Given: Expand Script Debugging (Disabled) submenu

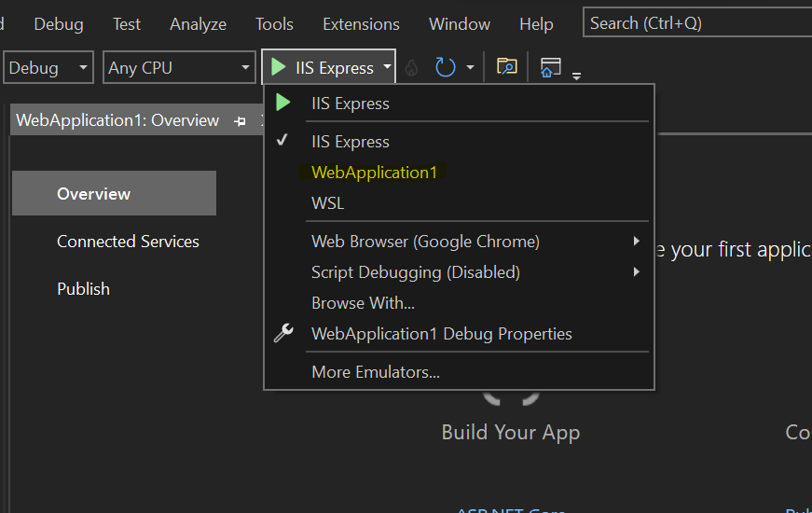Looking at the screenshot, I should [459, 272].
